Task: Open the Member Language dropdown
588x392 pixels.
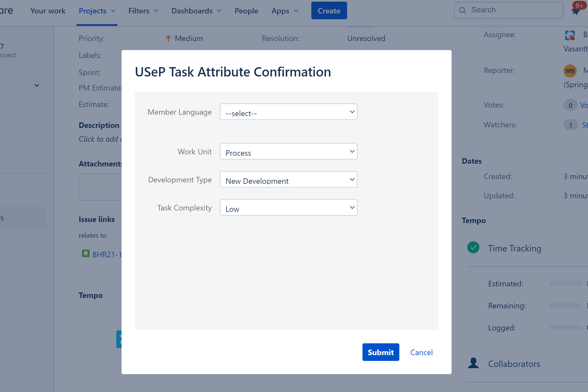Action: (x=288, y=112)
